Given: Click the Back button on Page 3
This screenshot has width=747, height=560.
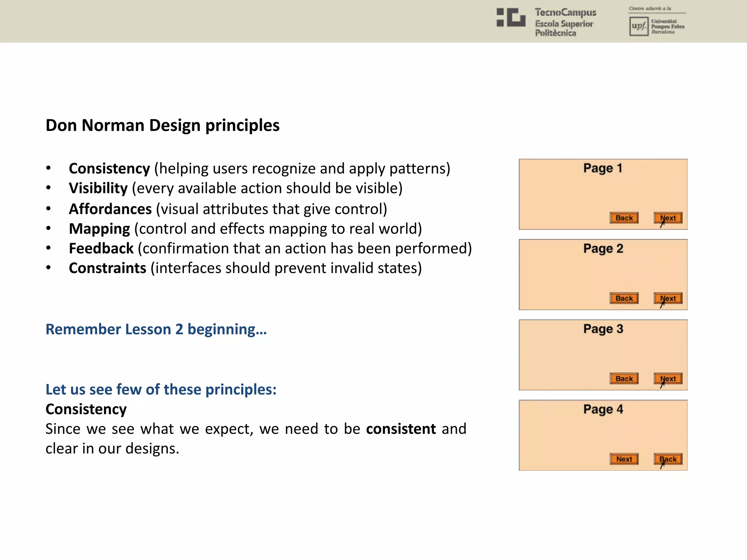Looking at the screenshot, I should [x=624, y=378].
